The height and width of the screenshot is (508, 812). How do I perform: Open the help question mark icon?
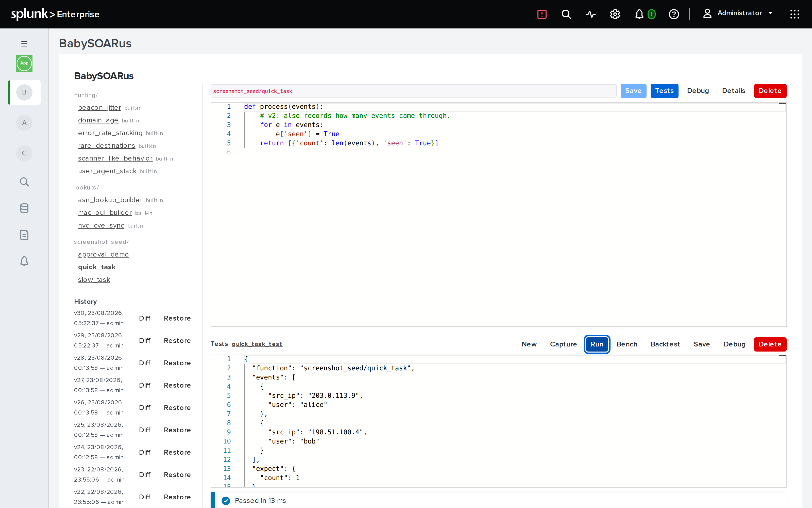pyautogui.click(x=674, y=14)
